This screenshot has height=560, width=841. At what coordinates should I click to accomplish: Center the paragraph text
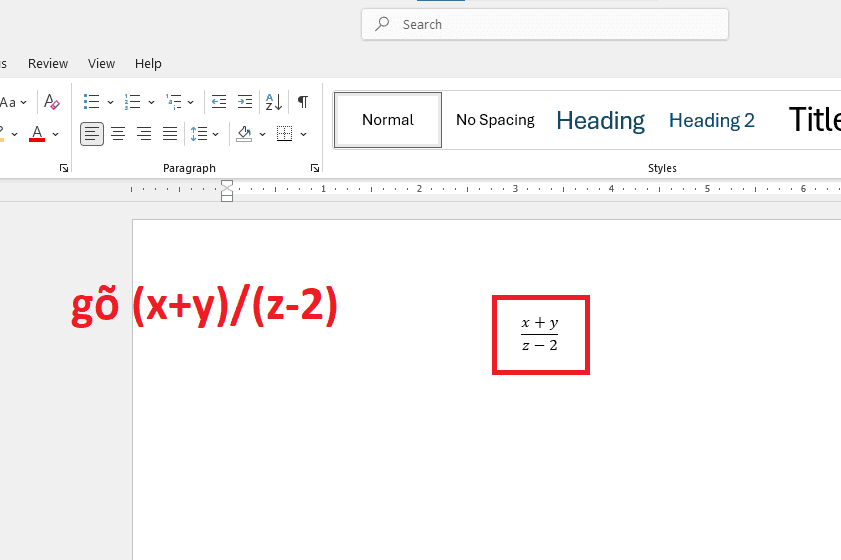(x=118, y=134)
